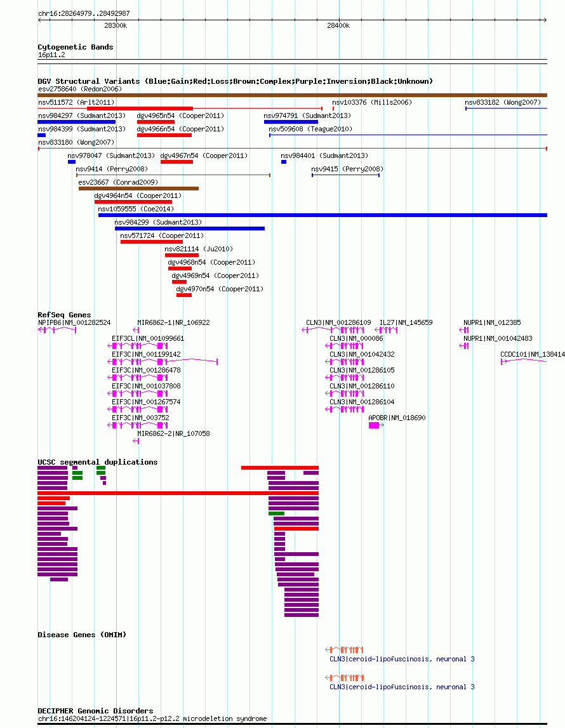
Task: Select the RefSeq Genes track title
Action: (64, 315)
